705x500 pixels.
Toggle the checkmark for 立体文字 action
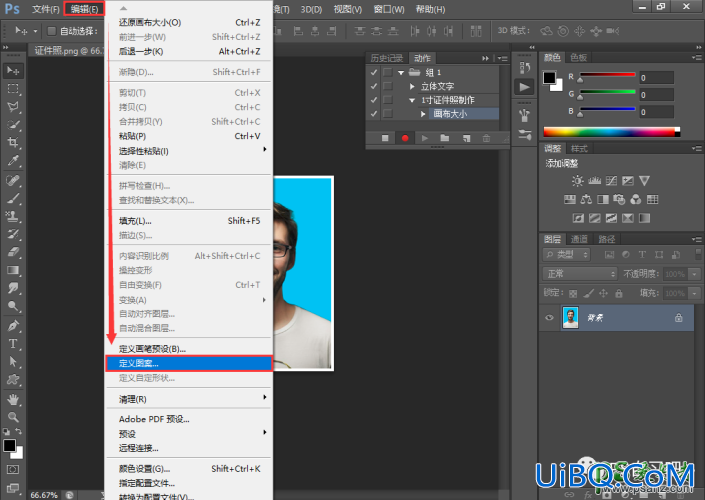374,86
